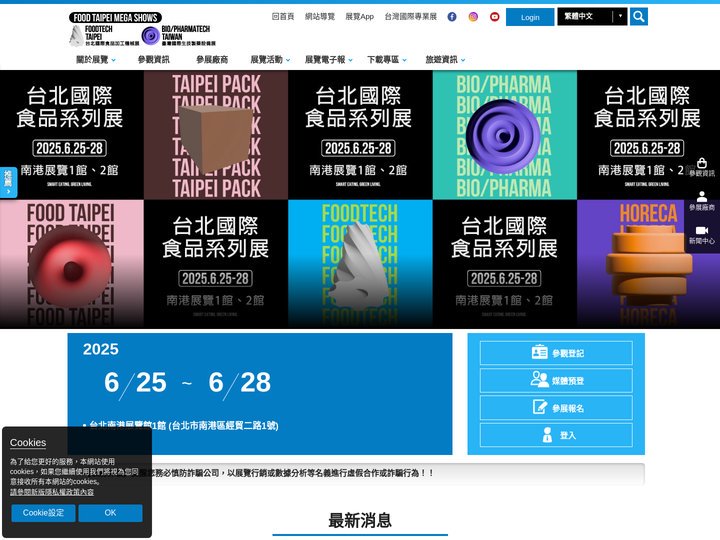Click the BIO/PHARMA banner tile
Viewport: 720px width, 540px height.
click(x=505, y=135)
